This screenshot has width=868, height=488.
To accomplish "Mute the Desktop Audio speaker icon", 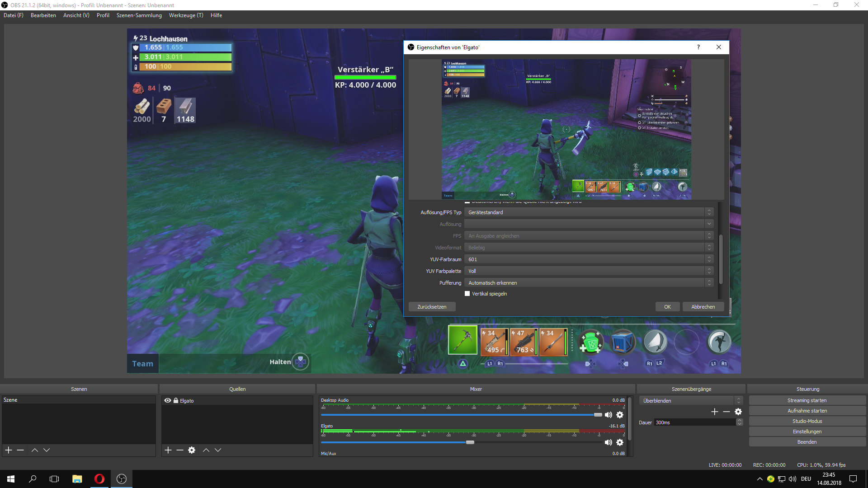I will coord(609,415).
